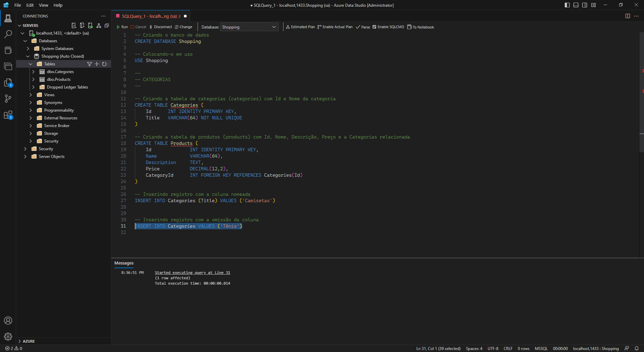The height and width of the screenshot is (352, 644).
Task: Click 'Spaces: 4' indentation in status bar
Action: pyautogui.click(x=474, y=349)
